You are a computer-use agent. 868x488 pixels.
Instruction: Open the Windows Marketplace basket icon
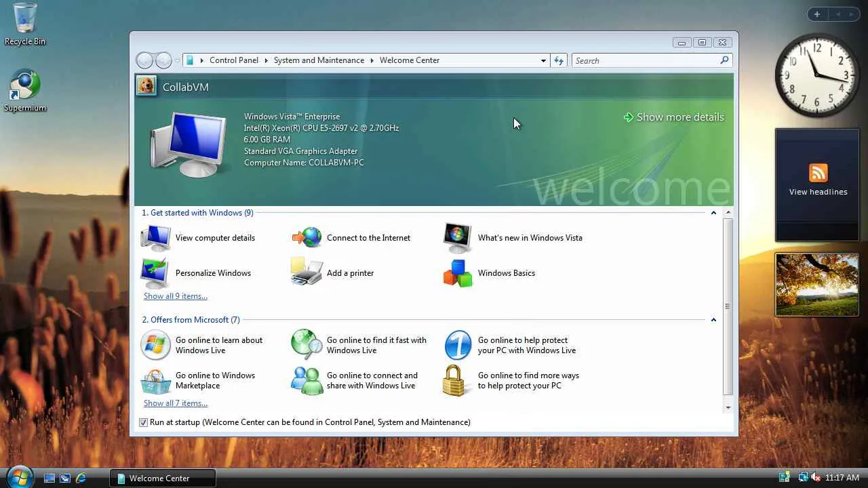click(x=155, y=381)
